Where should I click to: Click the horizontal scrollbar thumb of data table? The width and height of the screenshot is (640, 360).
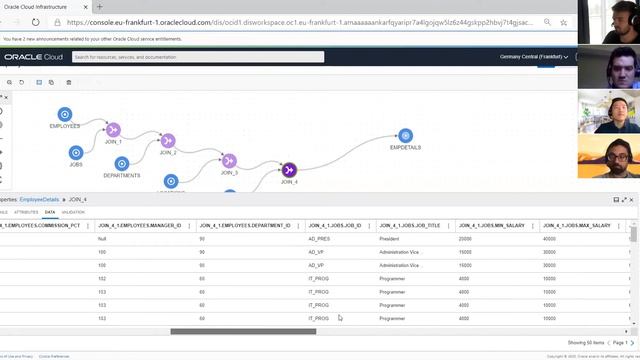click(243, 331)
